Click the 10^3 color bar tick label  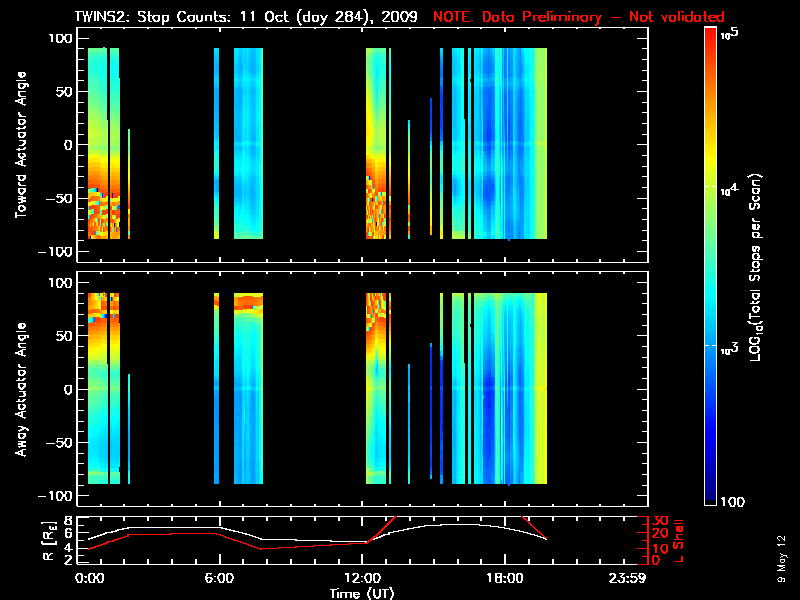click(x=729, y=345)
